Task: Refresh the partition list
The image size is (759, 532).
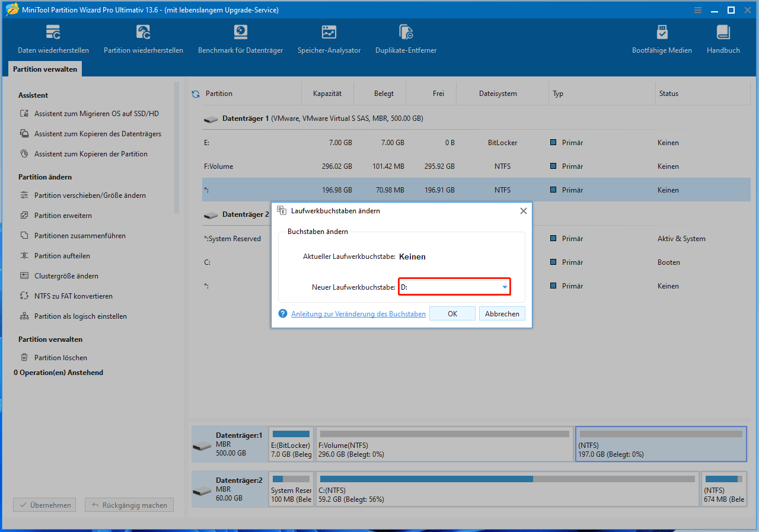Action: [196, 94]
